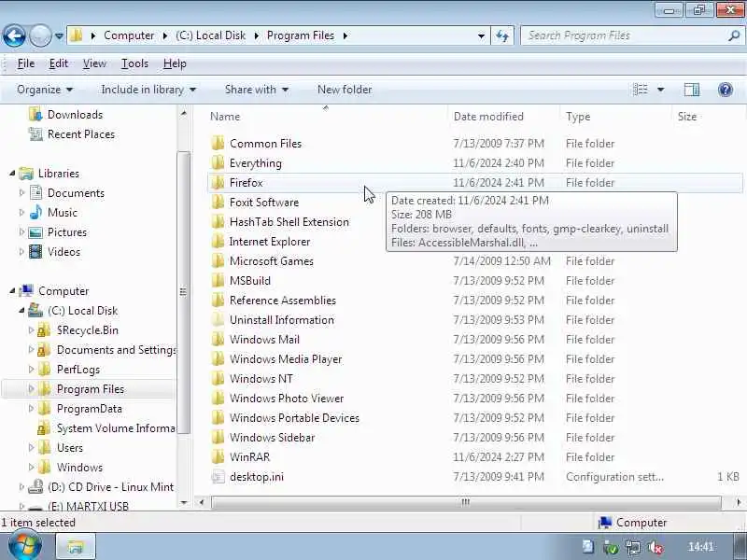The height and width of the screenshot is (560, 747).
Task: Select Windows Media Player folder name
Action: (286, 359)
